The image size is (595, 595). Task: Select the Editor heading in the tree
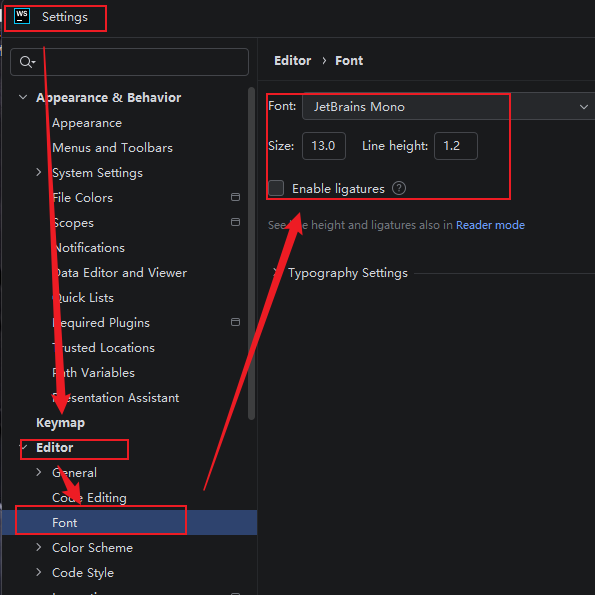coord(54,448)
